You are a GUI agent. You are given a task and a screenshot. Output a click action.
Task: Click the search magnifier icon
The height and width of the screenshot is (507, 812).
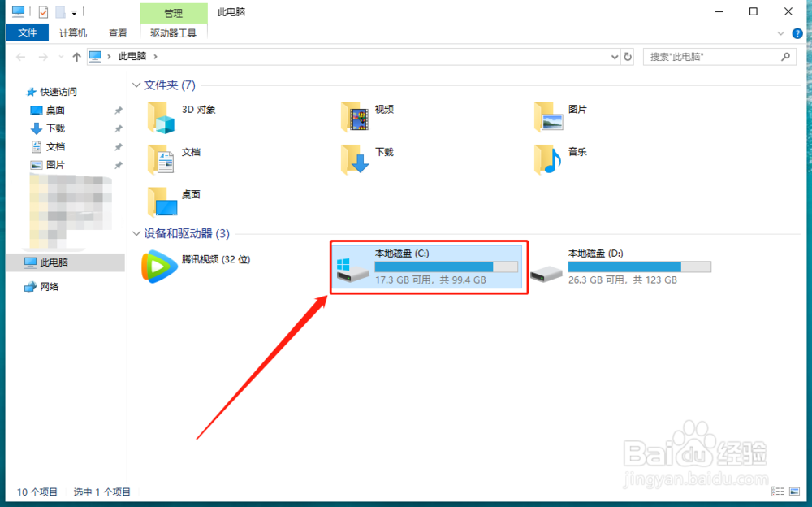tap(785, 57)
